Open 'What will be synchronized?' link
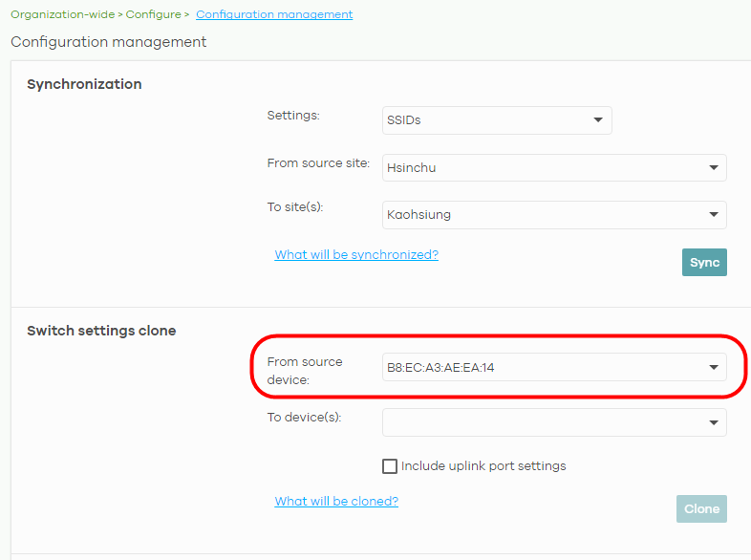The height and width of the screenshot is (560, 751). coord(356,255)
